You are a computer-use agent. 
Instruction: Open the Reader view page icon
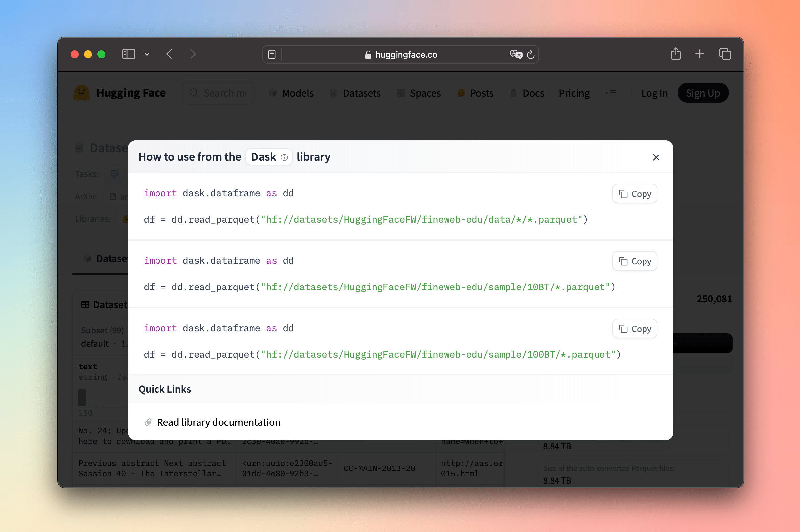(x=272, y=54)
